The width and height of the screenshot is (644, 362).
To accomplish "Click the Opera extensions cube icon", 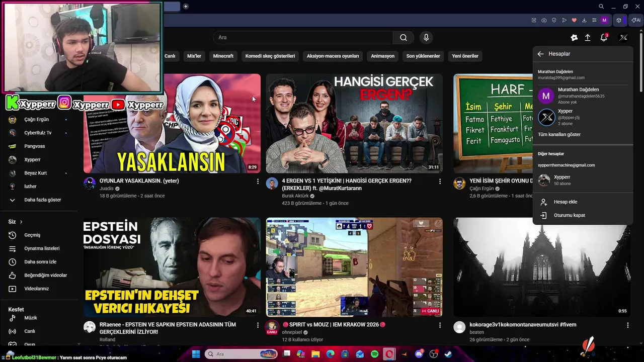I will pyautogui.click(x=619, y=20).
